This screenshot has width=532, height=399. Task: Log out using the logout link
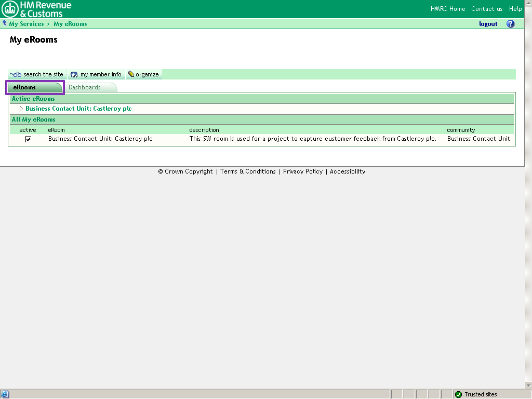(488, 24)
